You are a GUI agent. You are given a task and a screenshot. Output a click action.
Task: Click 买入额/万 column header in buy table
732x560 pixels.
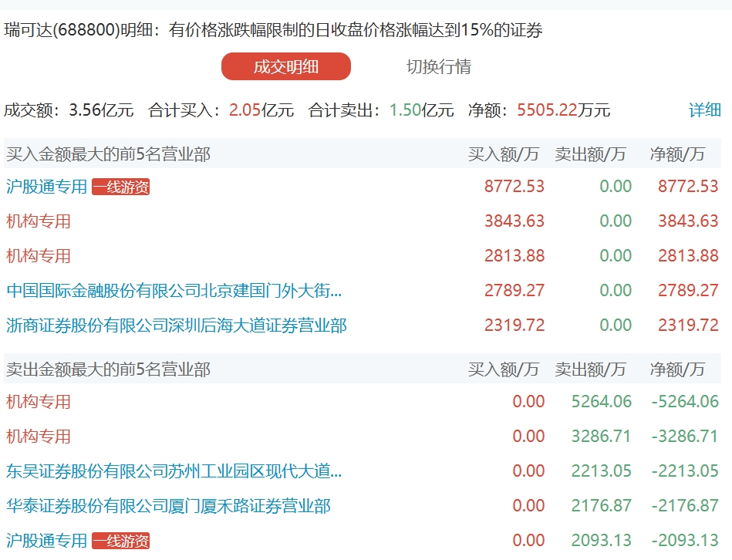click(504, 154)
